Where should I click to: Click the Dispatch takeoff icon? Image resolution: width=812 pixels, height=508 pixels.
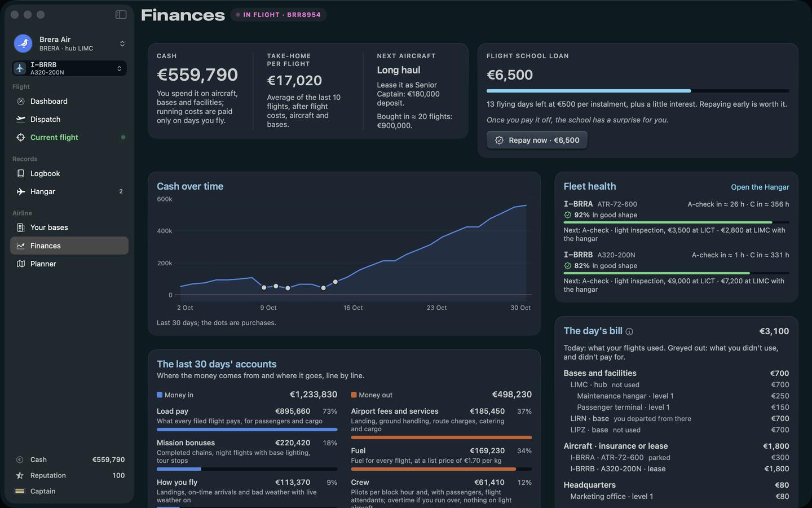pos(21,120)
